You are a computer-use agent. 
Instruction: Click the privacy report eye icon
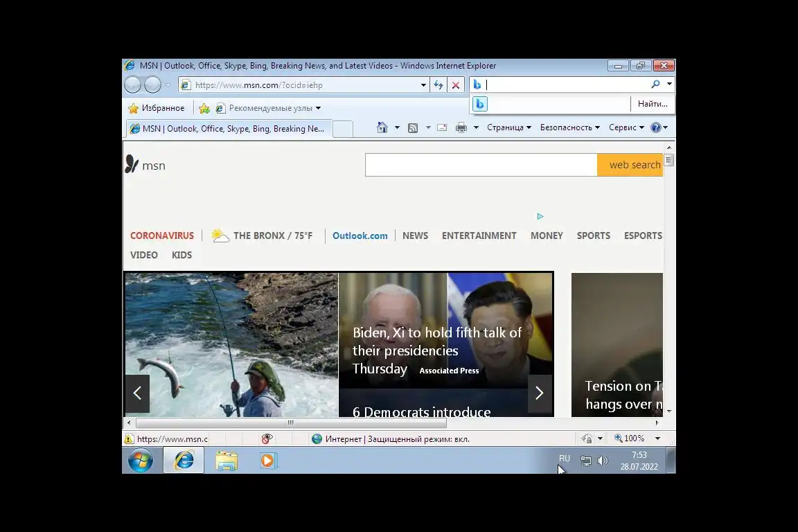(267, 439)
